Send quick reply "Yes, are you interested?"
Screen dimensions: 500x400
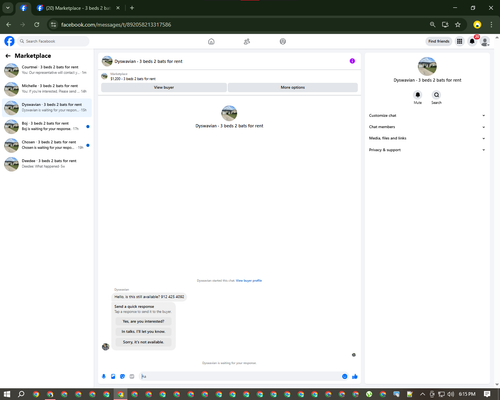click(143, 321)
